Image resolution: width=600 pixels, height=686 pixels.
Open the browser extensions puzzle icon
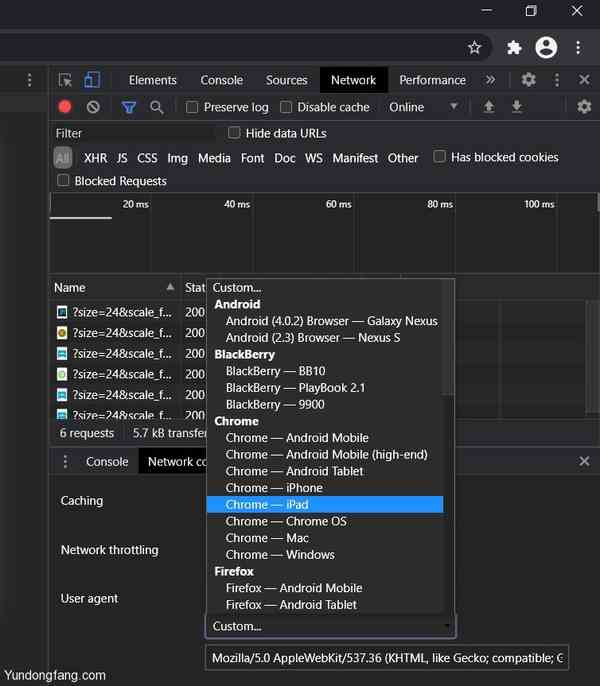click(x=514, y=47)
